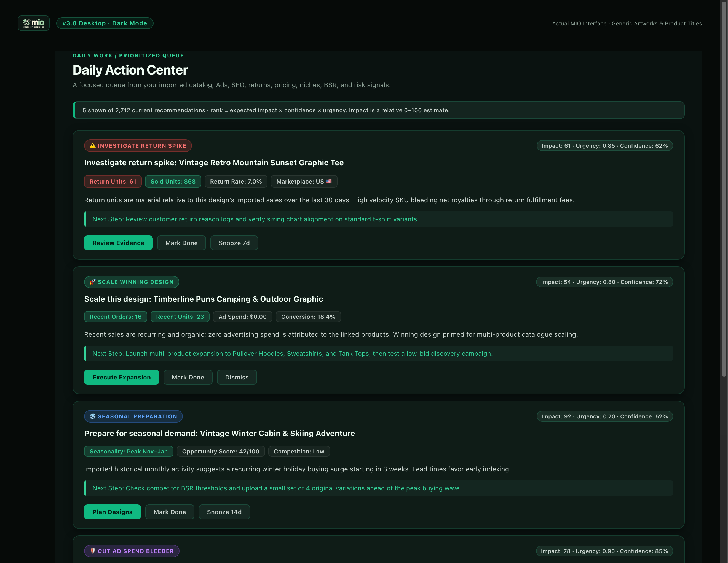
Task: Click Seasonality: Peak Nov–Jan chip
Action: (128, 451)
